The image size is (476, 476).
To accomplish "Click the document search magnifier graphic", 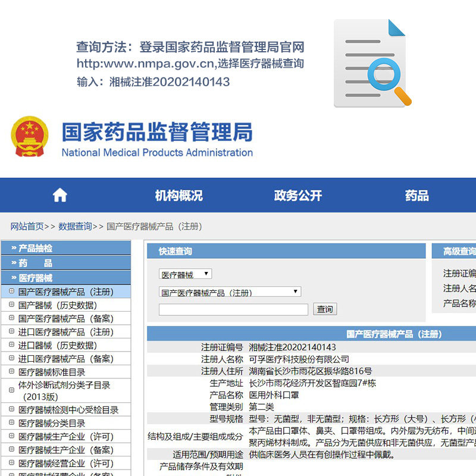I will 373,63.
